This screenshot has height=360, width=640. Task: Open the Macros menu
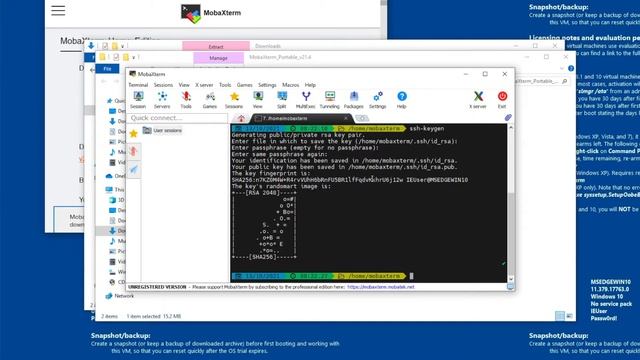coord(291,85)
